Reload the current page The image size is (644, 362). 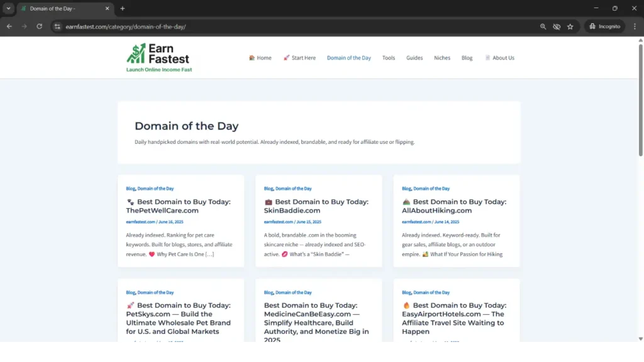[x=40, y=26]
